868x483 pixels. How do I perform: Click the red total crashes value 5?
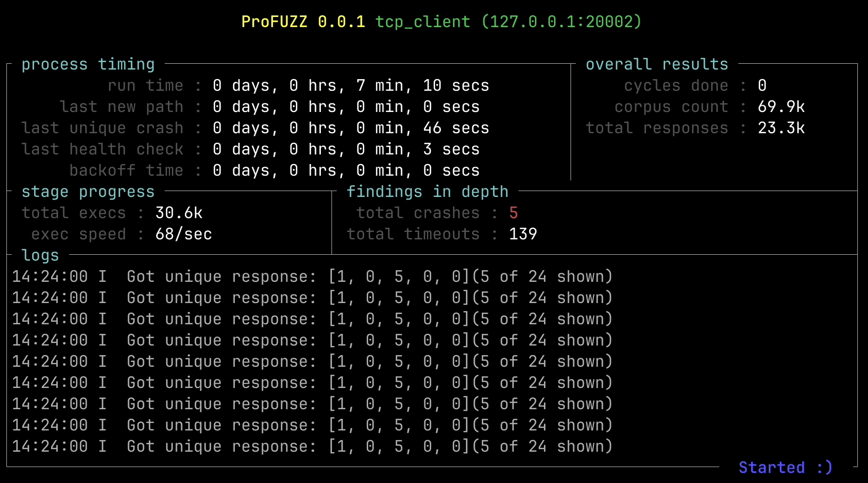pos(513,213)
